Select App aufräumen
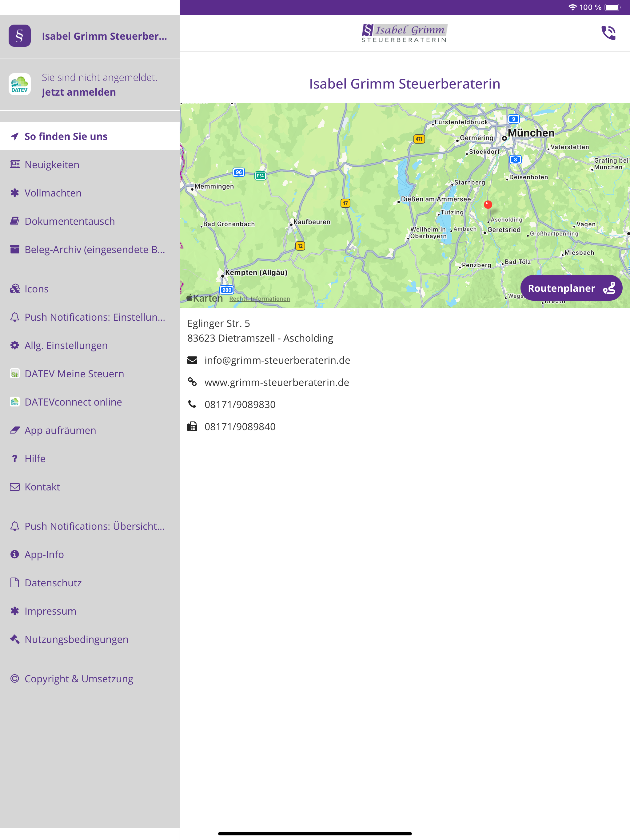 (x=90, y=430)
